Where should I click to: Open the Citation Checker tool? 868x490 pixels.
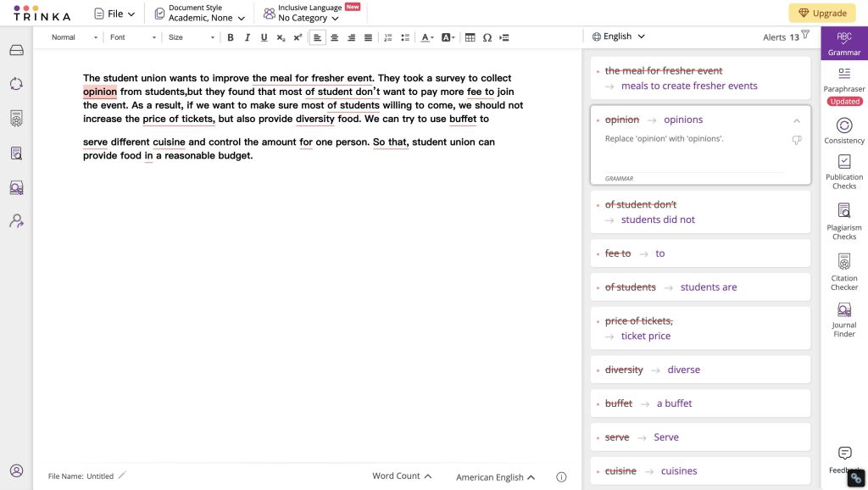[x=844, y=271]
